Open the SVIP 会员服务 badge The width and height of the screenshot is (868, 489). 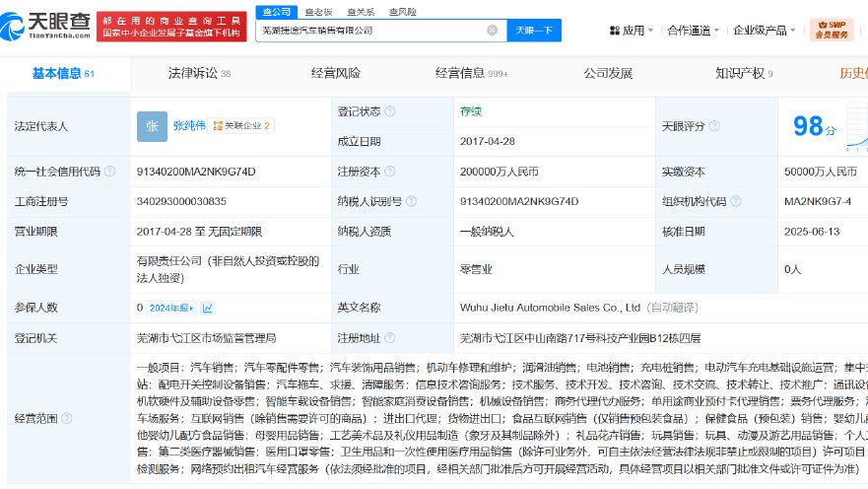tap(832, 30)
